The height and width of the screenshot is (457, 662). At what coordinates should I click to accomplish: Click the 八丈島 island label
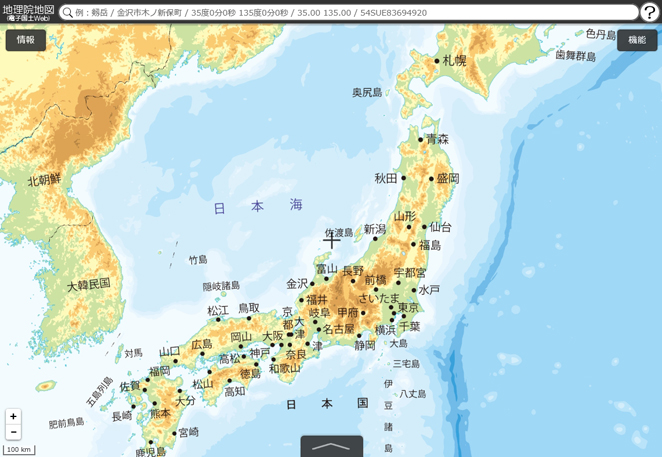(413, 394)
